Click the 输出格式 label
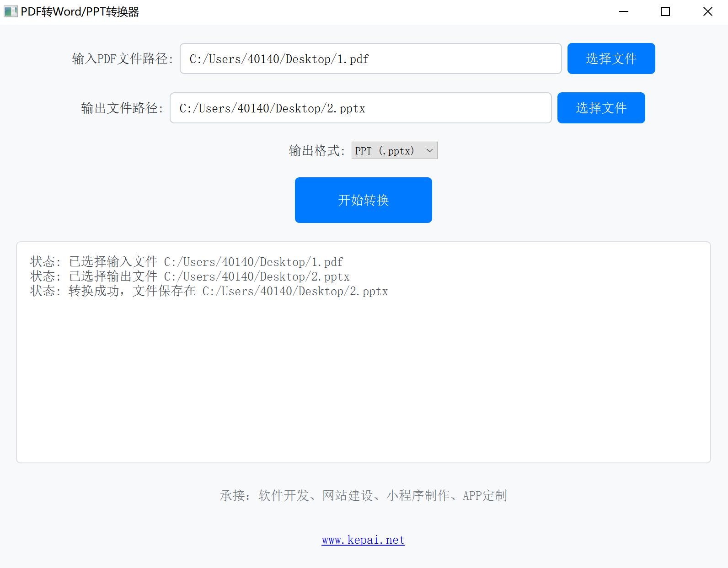728x568 pixels. [316, 151]
